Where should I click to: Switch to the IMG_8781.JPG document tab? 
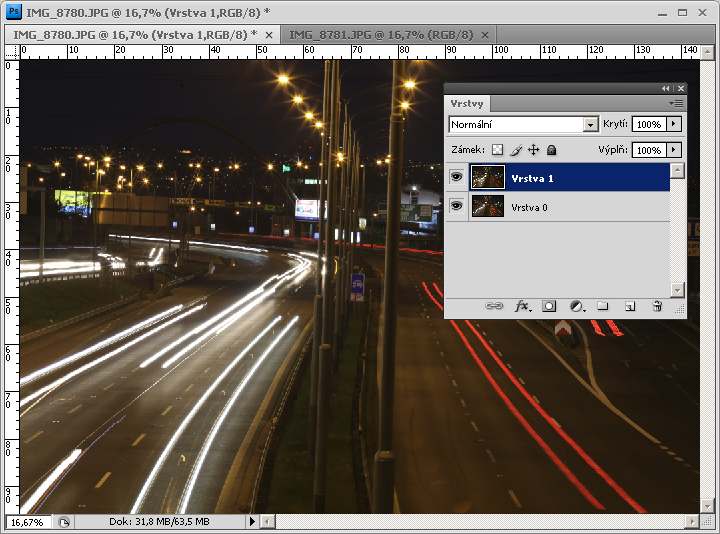380,34
